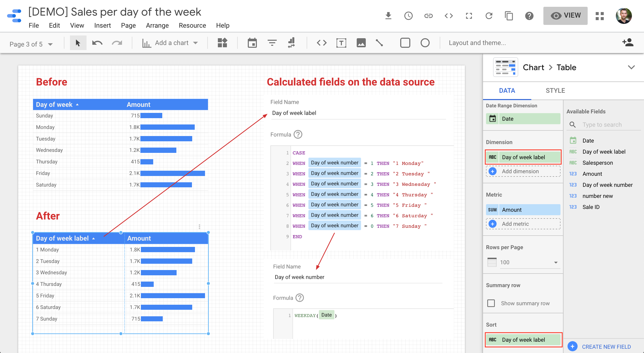644x353 pixels.
Task: Toggle VIEW mode with eye button
Action: coord(565,16)
